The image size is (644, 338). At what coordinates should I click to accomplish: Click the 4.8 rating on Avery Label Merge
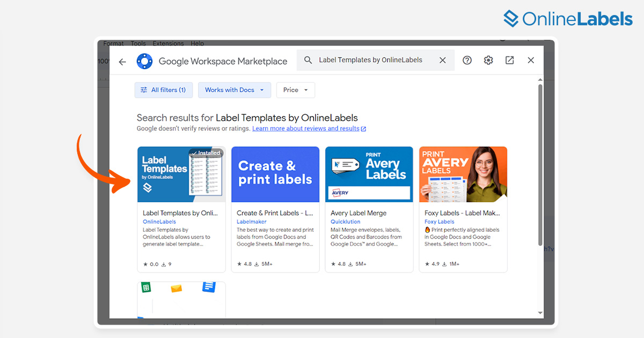pyautogui.click(x=338, y=264)
